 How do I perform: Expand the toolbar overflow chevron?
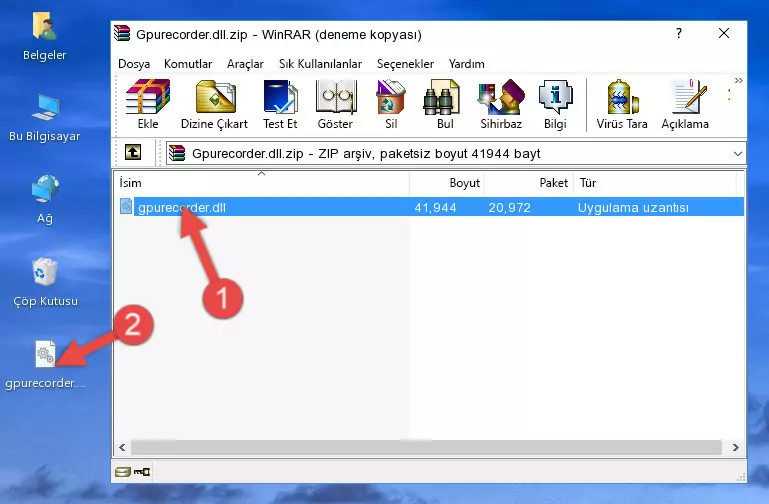pyautogui.click(x=739, y=80)
